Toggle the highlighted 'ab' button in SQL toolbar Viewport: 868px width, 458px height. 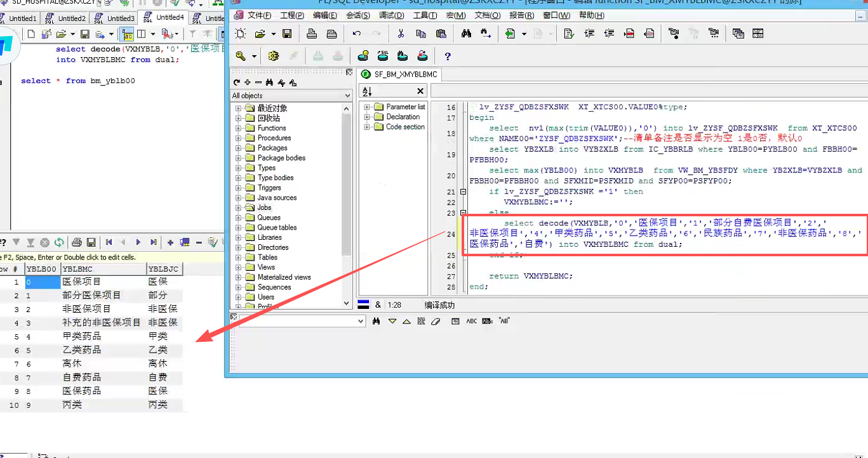click(126, 34)
